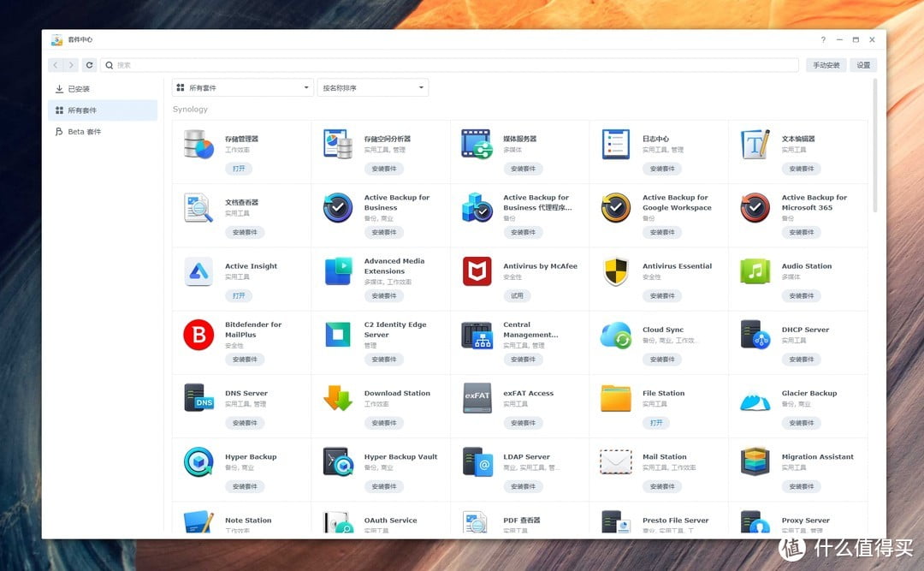
Task: Click the Hyper Backup package icon
Action: coord(198,462)
